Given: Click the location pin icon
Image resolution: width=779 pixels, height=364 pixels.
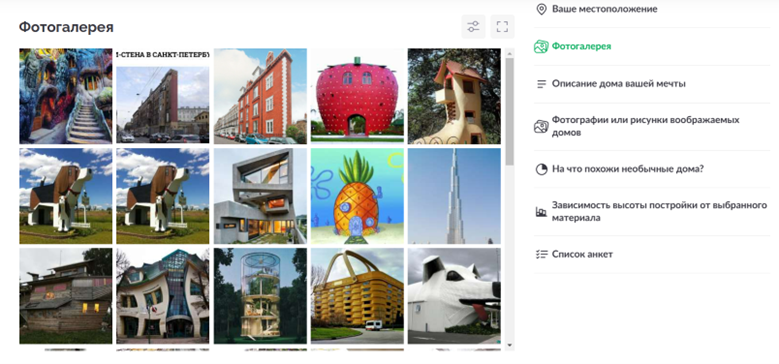Looking at the screenshot, I should tap(542, 9).
